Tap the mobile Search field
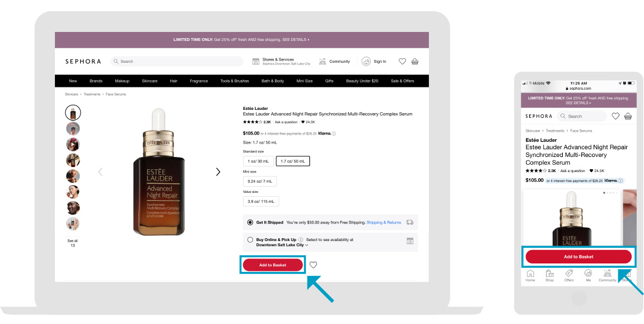Viewport: 644px width, 324px height. [x=582, y=117]
